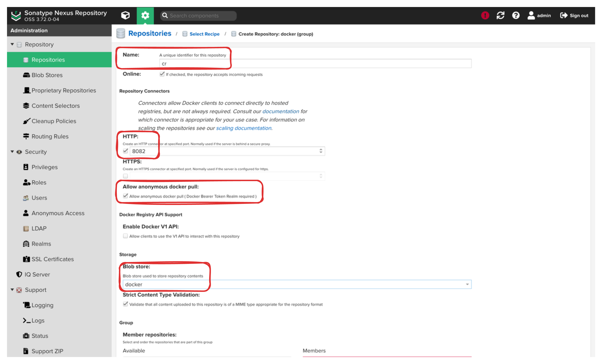Click the refresh icon in header

click(500, 15)
